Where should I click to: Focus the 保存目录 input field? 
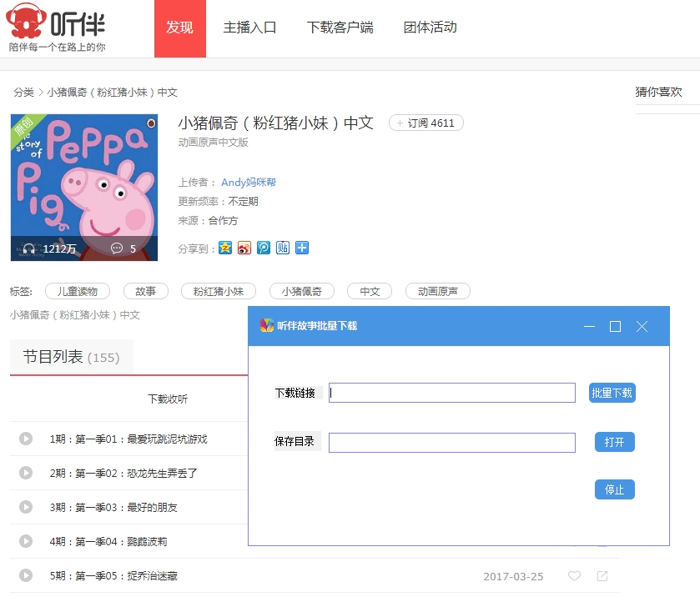[451, 443]
